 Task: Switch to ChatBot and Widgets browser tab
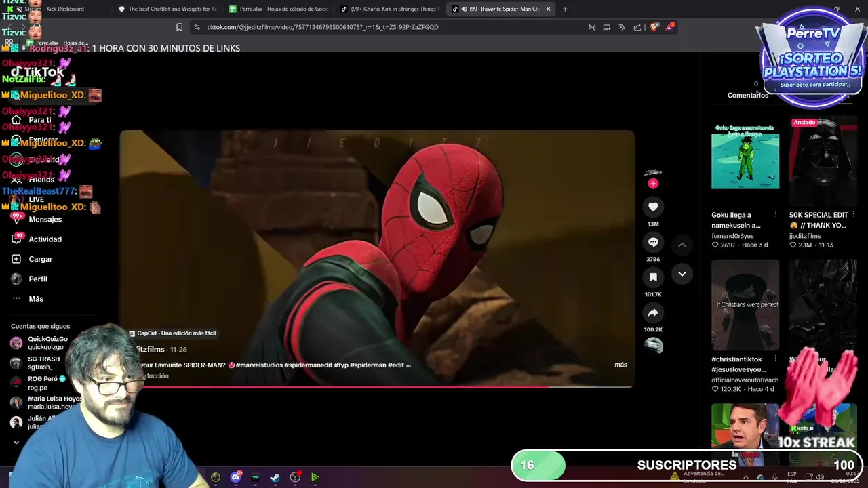[167, 9]
